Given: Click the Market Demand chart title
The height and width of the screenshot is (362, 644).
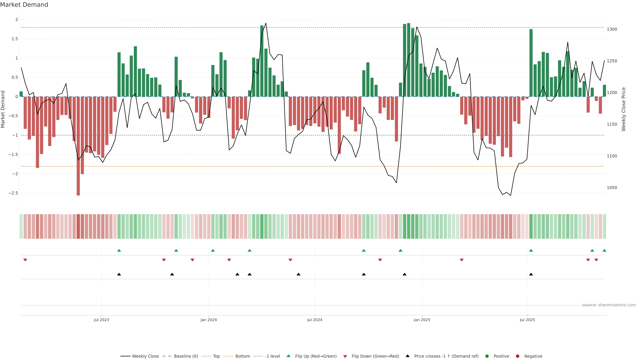Looking at the screenshot, I should click(x=24, y=5).
